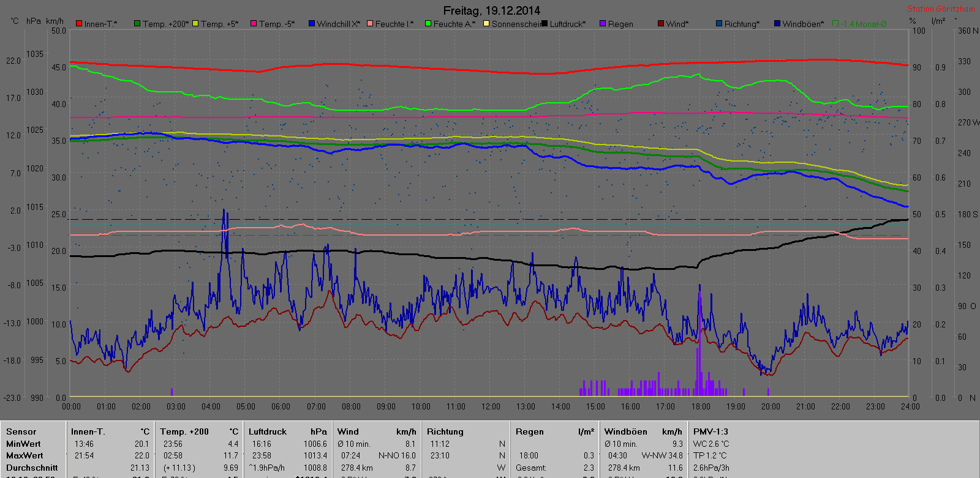The image size is (980, 478).
Task: Click the '360 N' direction axis label
Action: click(968, 31)
